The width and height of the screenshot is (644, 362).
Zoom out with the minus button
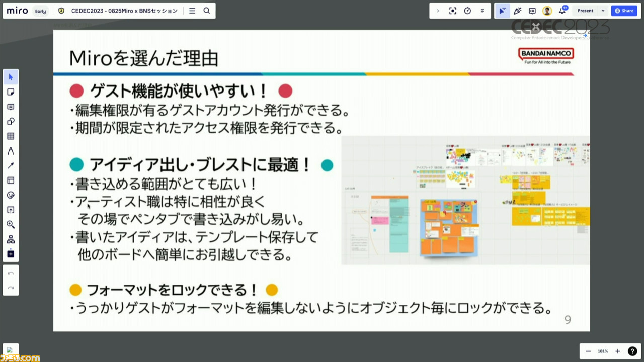tap(588, 351)
